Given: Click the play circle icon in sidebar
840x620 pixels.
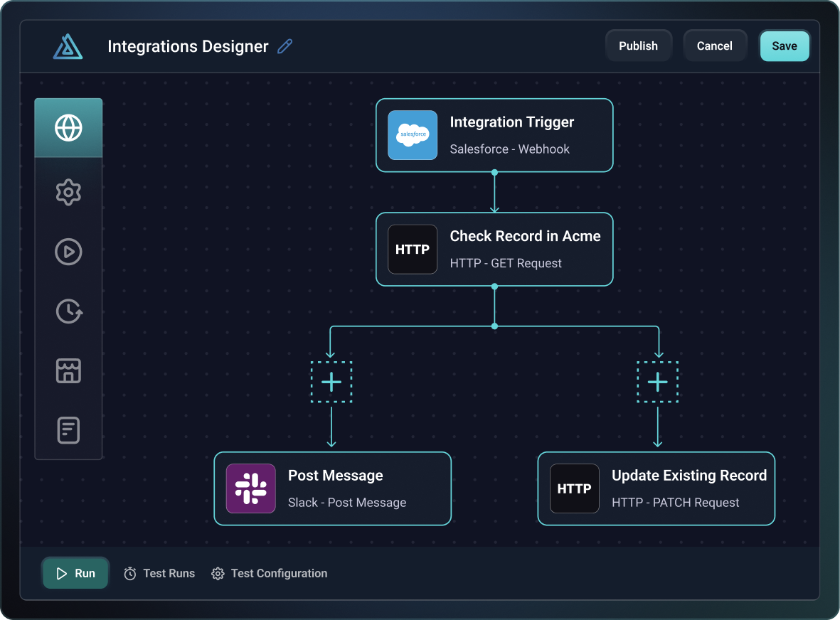Looking at the screenshot, I should click(68, 252).
